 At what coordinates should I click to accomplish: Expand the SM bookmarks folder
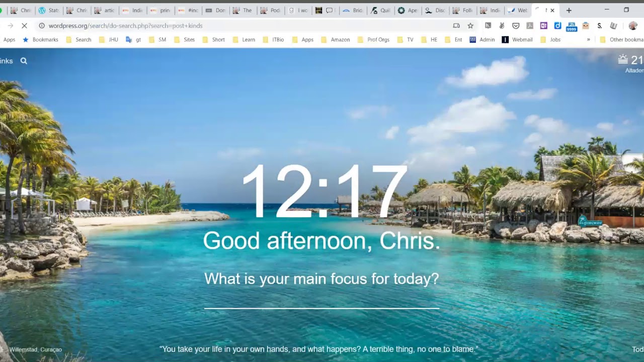coord(157,40)
